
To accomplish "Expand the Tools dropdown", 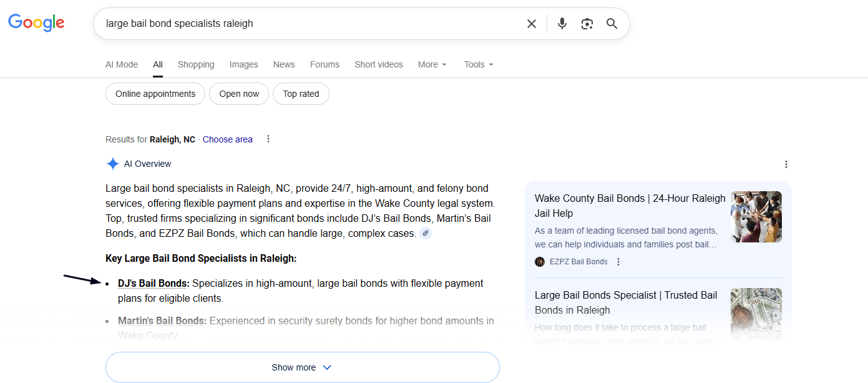I will click(479, 64).
